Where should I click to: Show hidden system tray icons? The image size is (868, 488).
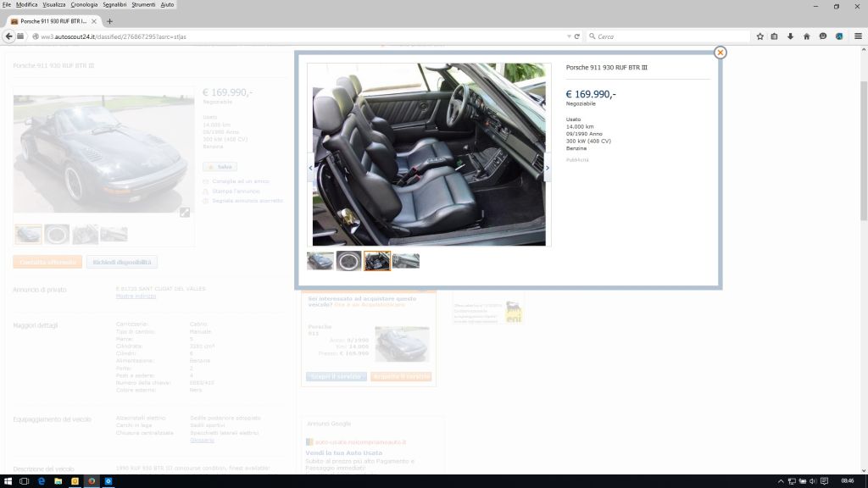point(781,481)
